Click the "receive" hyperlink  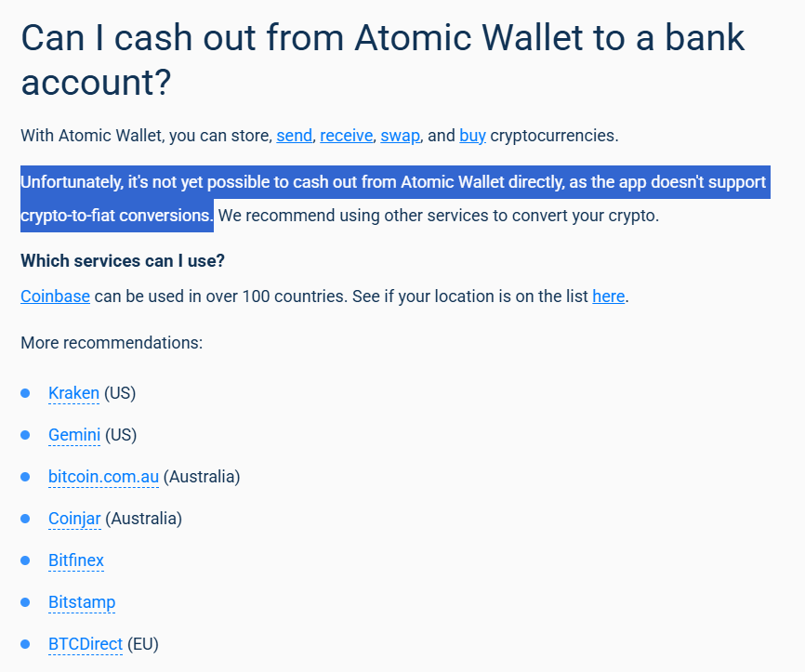pos(346,136)
